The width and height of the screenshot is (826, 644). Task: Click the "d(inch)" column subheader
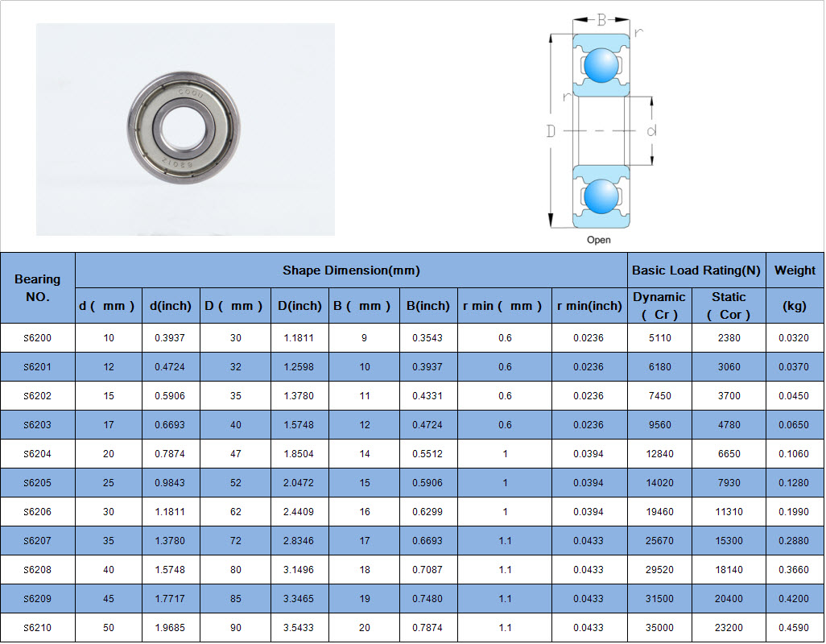click(x=171, y=306)
